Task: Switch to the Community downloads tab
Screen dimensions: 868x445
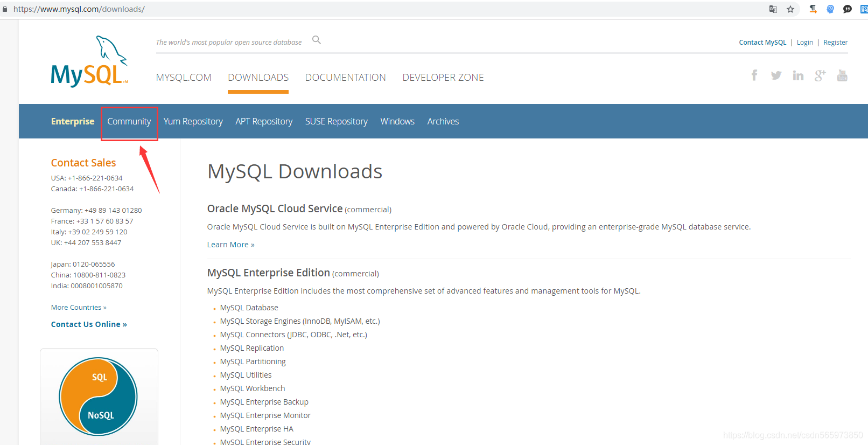Action: tap(129, 121)
